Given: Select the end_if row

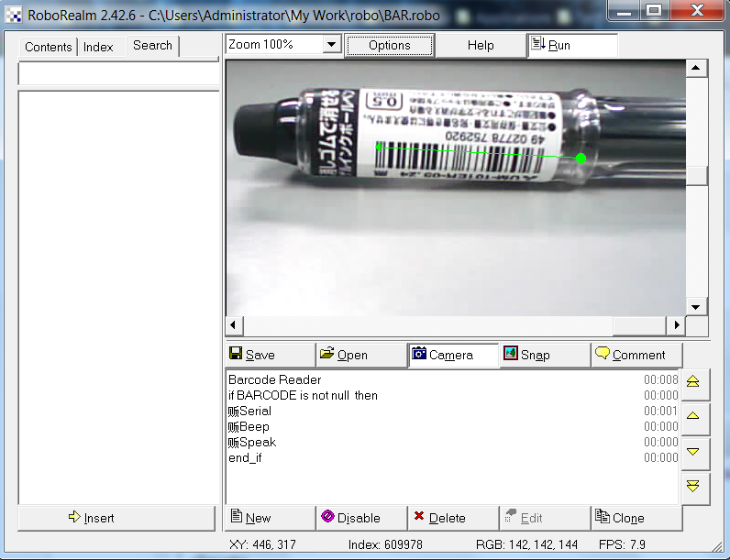Looking at the screenshot, I should click(452, 457).
